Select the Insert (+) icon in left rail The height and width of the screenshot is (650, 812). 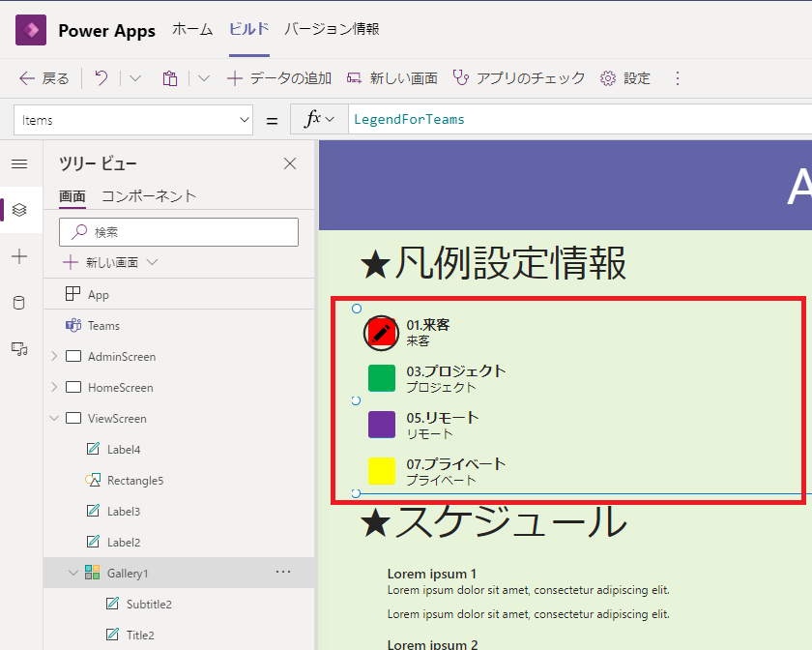pos(20,256)
